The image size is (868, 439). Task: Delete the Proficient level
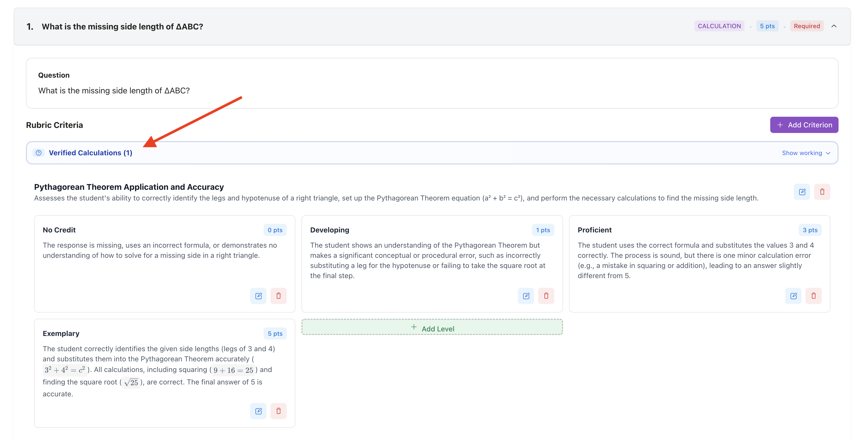pos(814,296)
